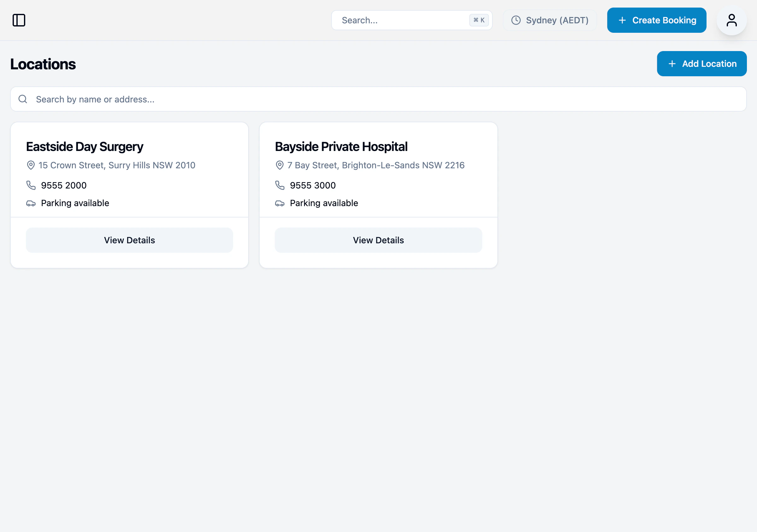Toggle the sidebar panel icon

tap(19, 20)
